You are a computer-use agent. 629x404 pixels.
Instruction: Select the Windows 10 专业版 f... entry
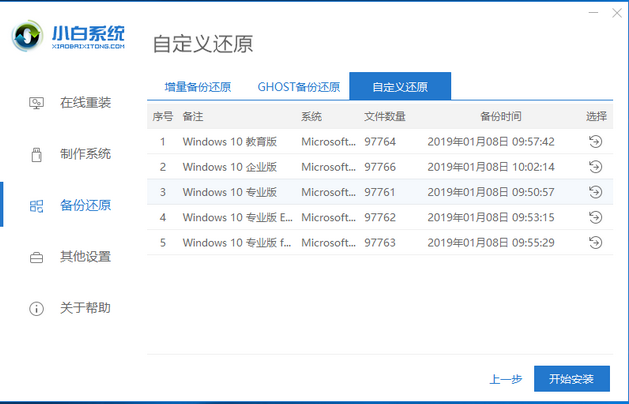[380, 242]
